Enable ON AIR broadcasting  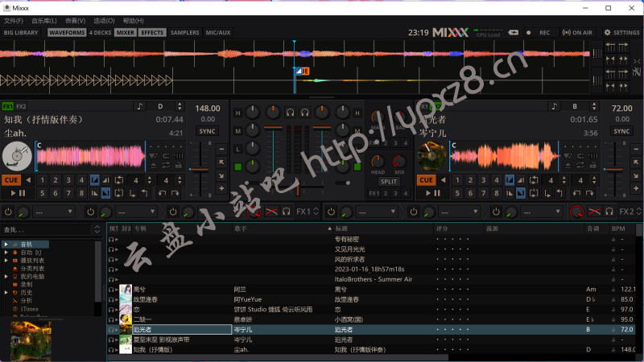(577, 32)
